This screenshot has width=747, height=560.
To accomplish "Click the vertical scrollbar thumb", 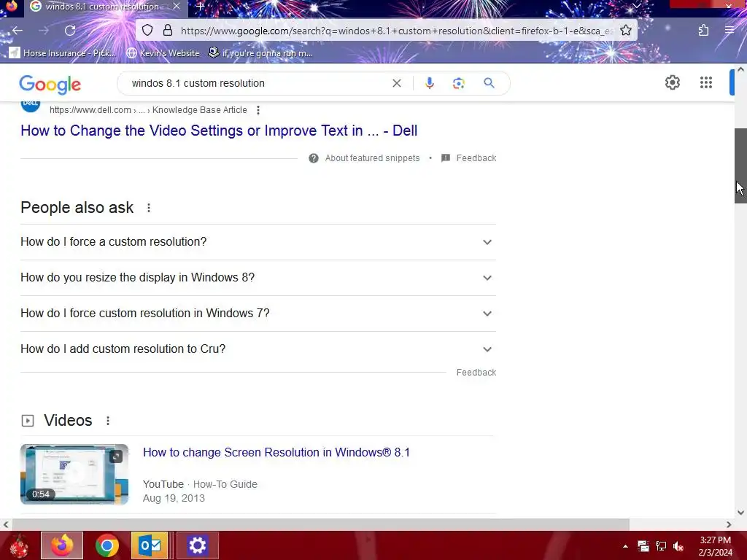I will click(x=740, y=166).
